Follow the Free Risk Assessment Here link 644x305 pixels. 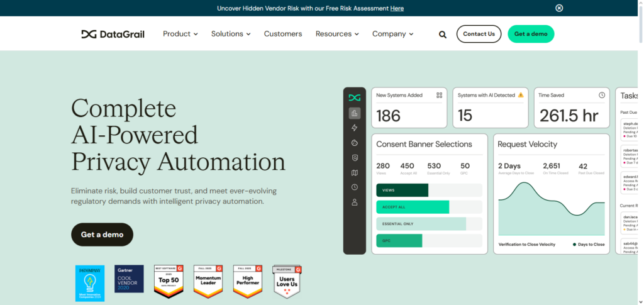397,8
